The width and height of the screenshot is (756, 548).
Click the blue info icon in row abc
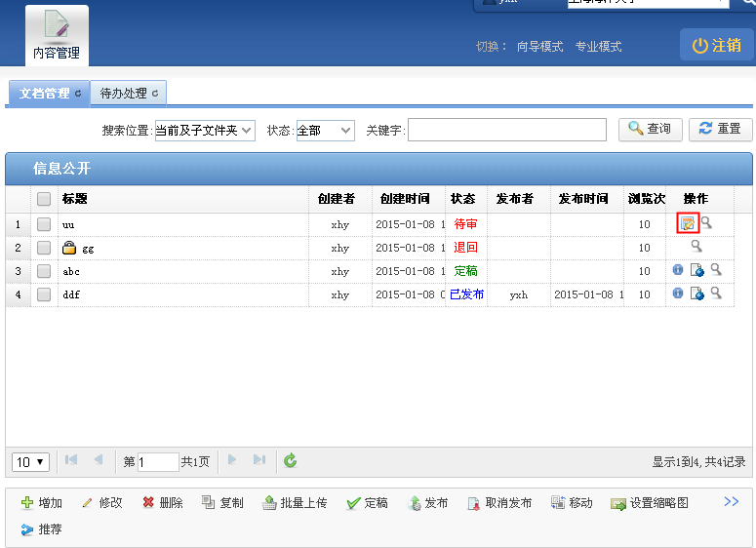click(x=678, y=270)
